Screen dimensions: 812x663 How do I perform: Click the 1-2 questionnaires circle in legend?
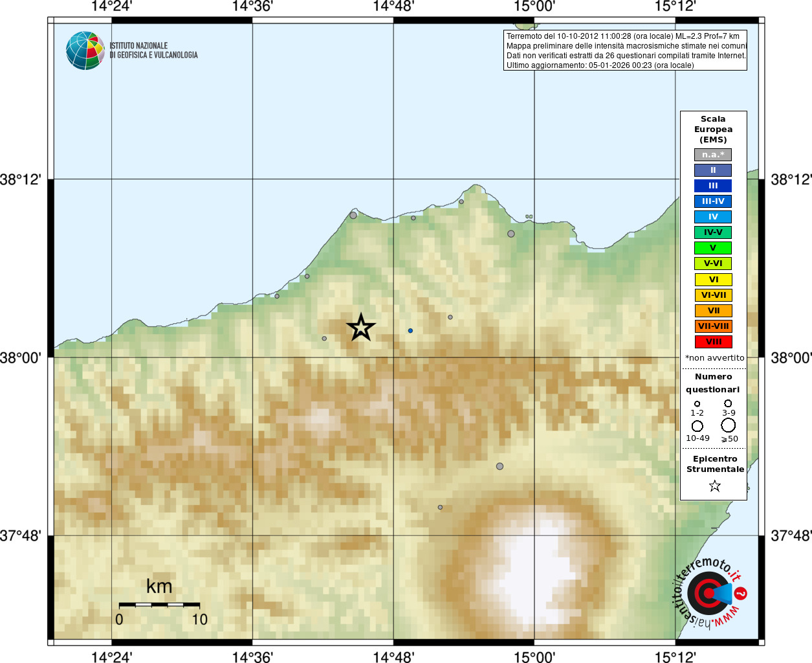coord(697,404)
